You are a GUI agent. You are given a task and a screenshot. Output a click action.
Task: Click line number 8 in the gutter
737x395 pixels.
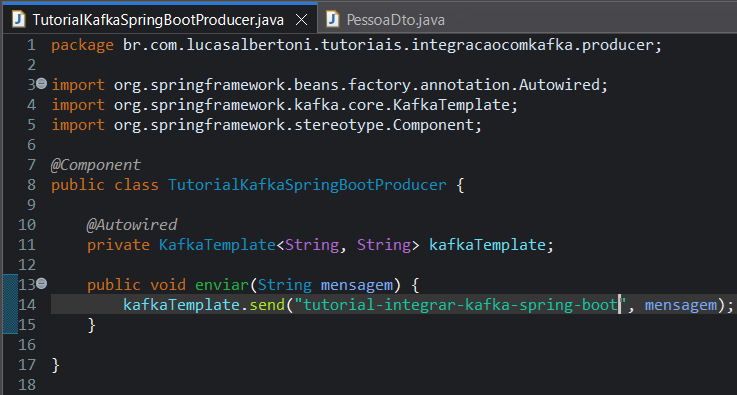tap(31, 185)
